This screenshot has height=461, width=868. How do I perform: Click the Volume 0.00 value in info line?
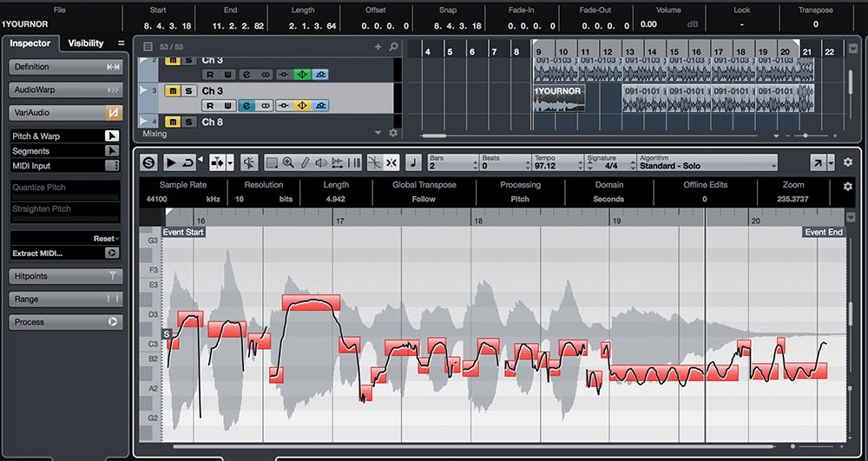(648, 24)
